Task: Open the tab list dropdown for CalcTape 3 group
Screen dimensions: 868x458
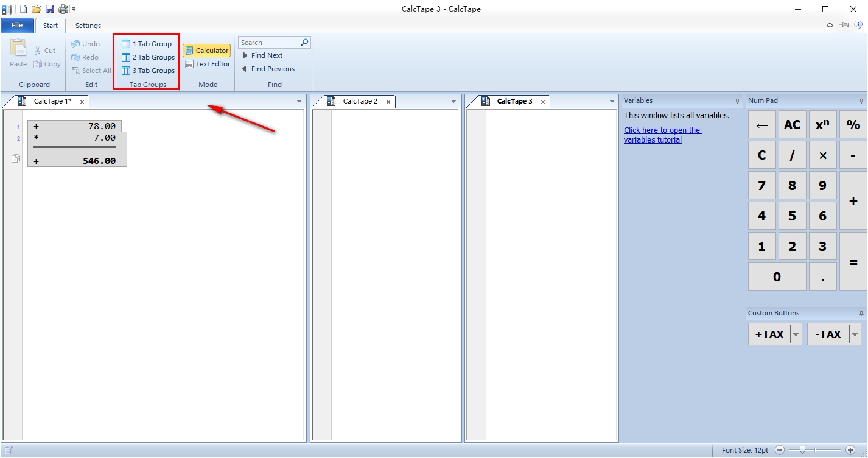Action: click(x=612, y=102)
